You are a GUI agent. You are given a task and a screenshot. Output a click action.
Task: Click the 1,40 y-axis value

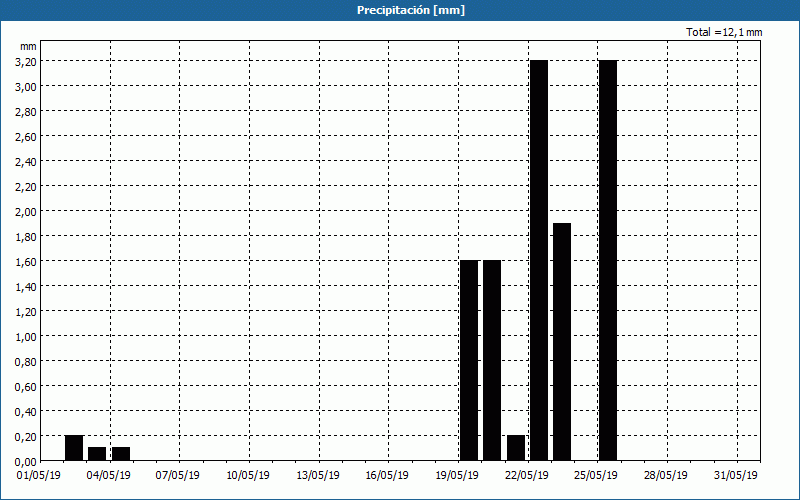(26, 286)
